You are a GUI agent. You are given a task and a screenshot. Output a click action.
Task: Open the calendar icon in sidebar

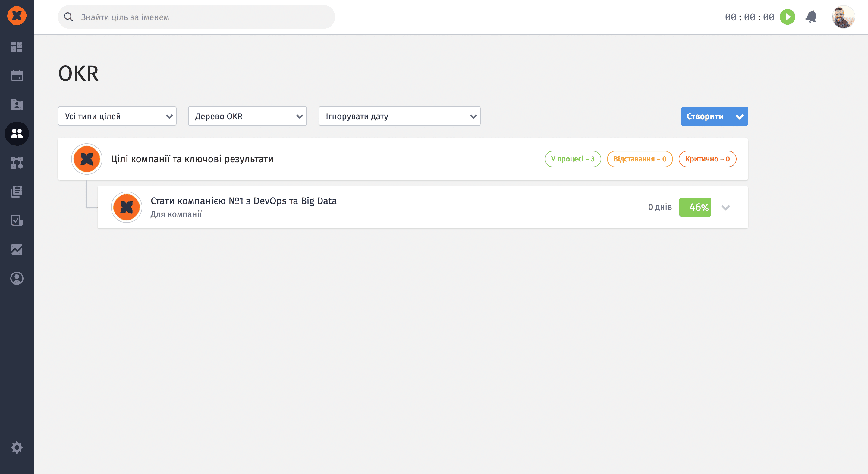coord(17,76)
